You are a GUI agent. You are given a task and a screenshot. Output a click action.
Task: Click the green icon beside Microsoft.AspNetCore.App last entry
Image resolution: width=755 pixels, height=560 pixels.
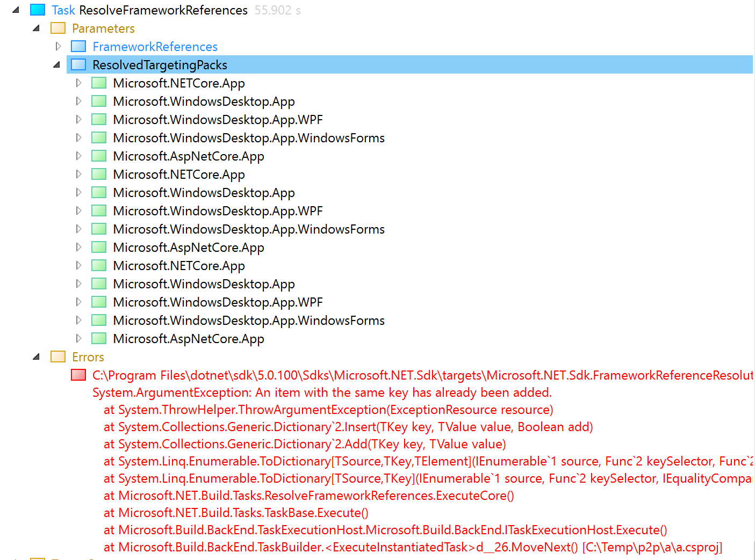[99, 338]
